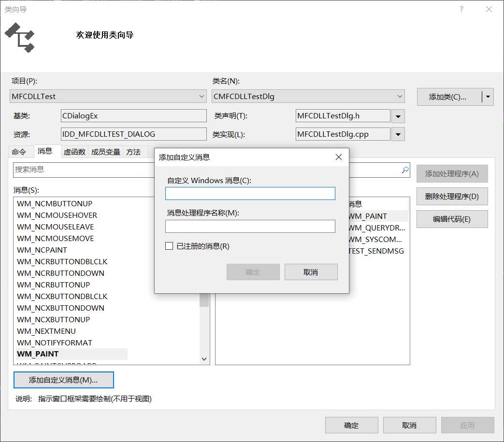Switch to the 虚函数 tab
The width and height of the screenshot is (504, 442).
[74, 152]
